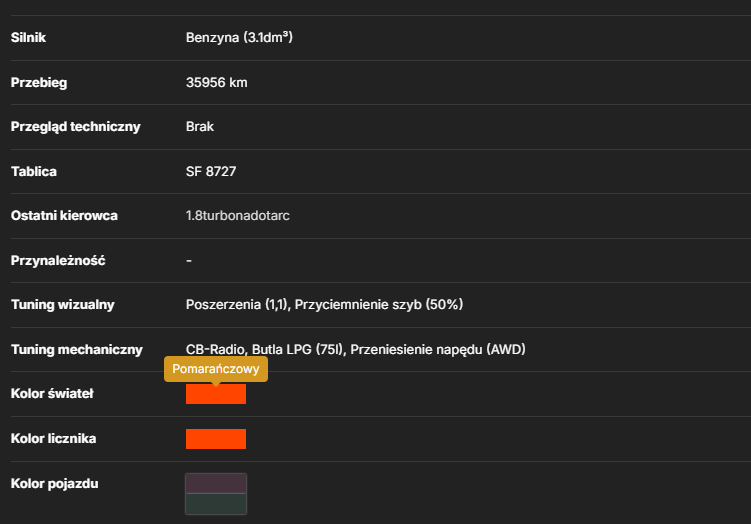Click the Przebieg row label
This screenshot has height=524, width=751.
coord(39,82)
